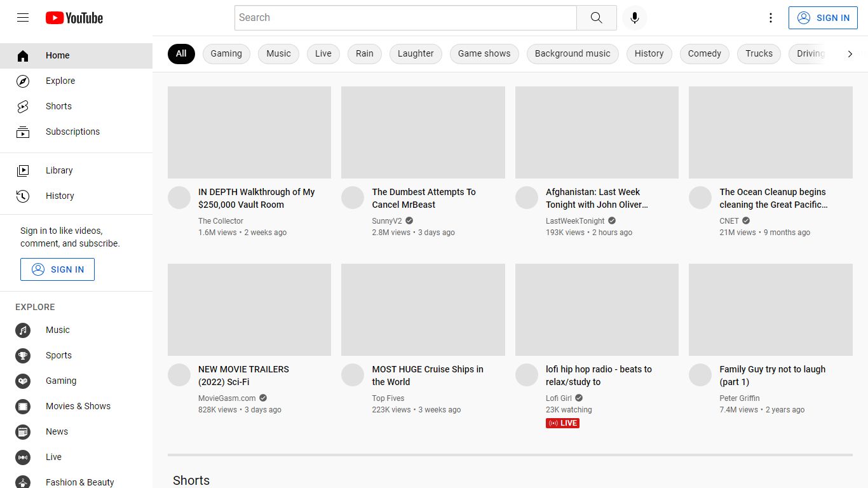Select the Comedy filter chip
Image resolution: width=868 pixels, height=488 pixels.
click(705, 54)
